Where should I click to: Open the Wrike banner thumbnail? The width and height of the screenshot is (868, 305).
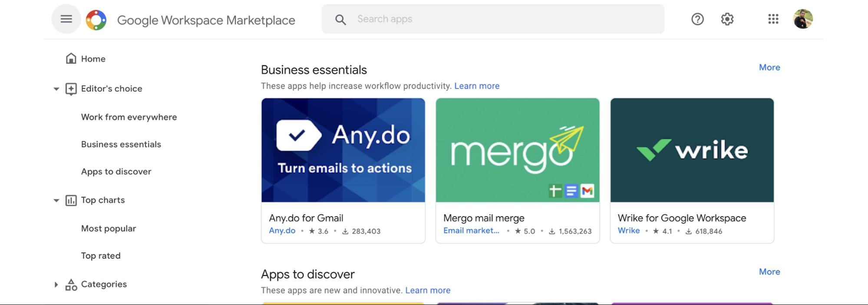[x=692, y=150]
